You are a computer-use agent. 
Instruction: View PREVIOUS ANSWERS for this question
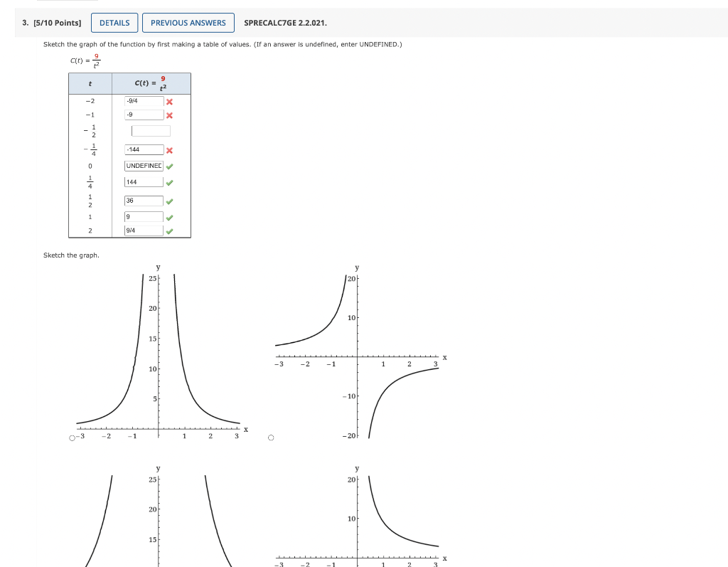click(x=188, y=22)
